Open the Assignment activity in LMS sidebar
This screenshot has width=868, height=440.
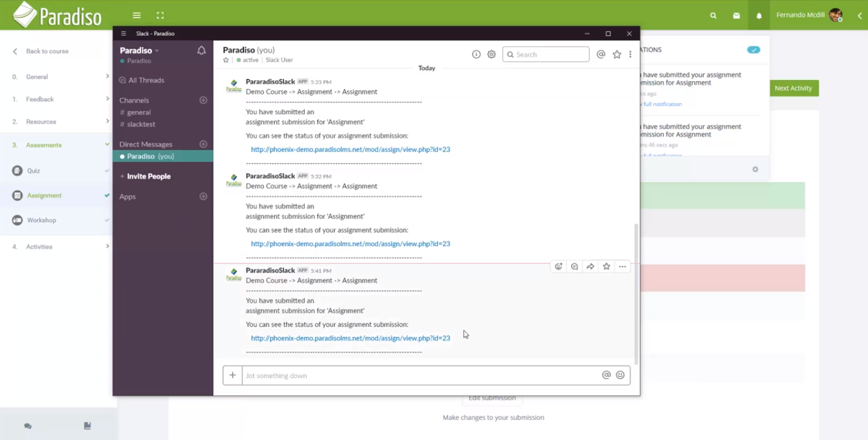click(44, 195)
